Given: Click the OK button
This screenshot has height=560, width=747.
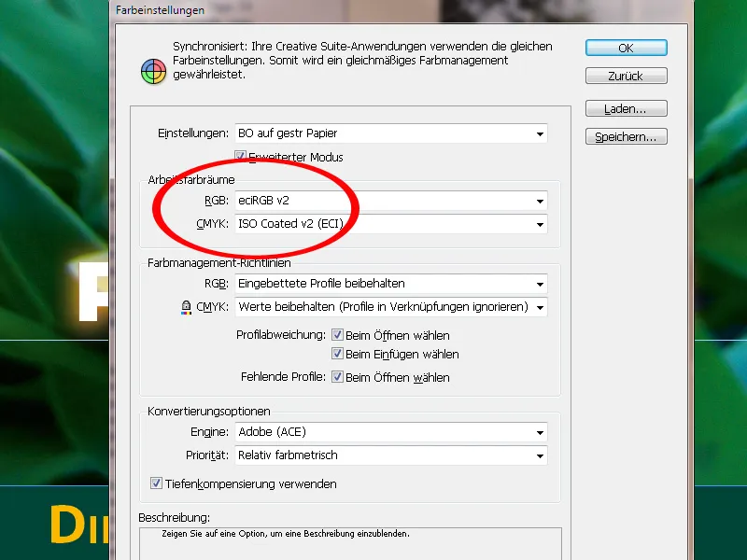Looking at the screenshot, I should 626,48.
